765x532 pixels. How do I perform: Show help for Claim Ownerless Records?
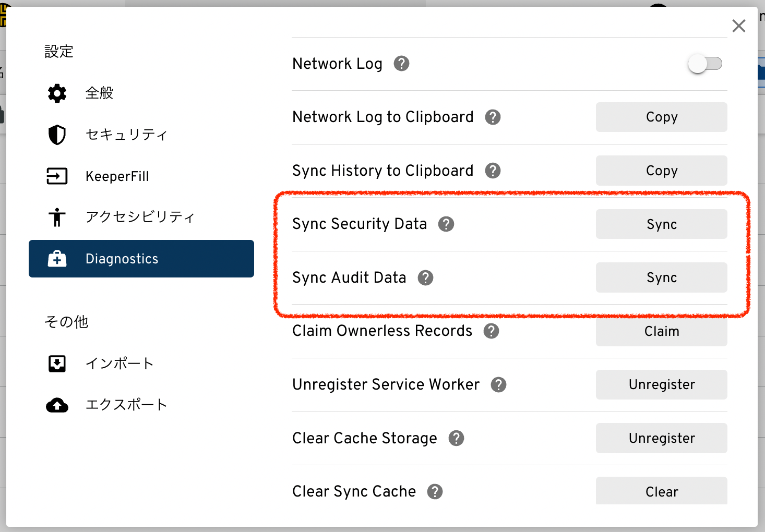(491, 331)
